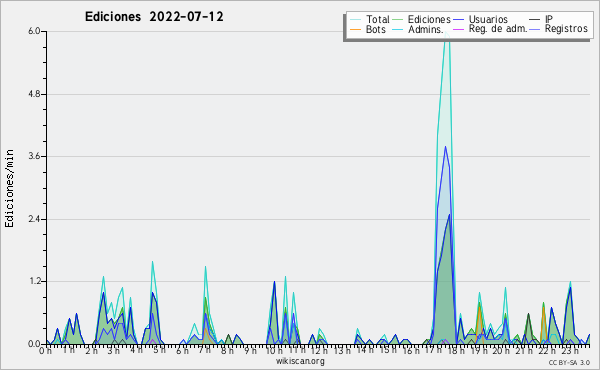The width and height of the screenshot is (600, 370).
Task: Click the Bots orange legend line
Action: [x=355, y=29]
